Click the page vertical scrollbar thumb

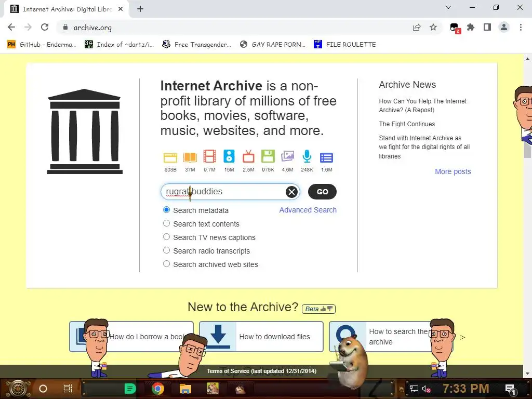tap(528, 151)
